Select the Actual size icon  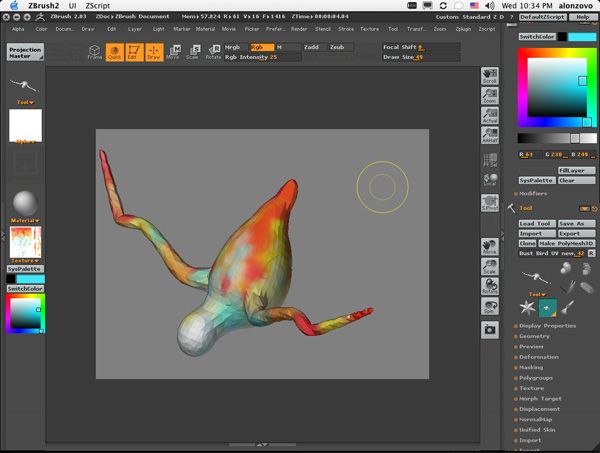point(490,116)
